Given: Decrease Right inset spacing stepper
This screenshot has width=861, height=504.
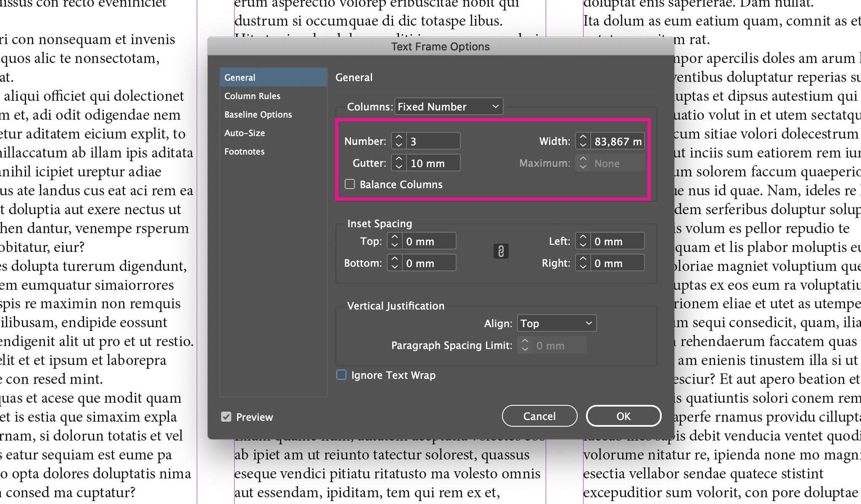Looking at the screenshot, I should pyautogui.click(x=583, y=267).
